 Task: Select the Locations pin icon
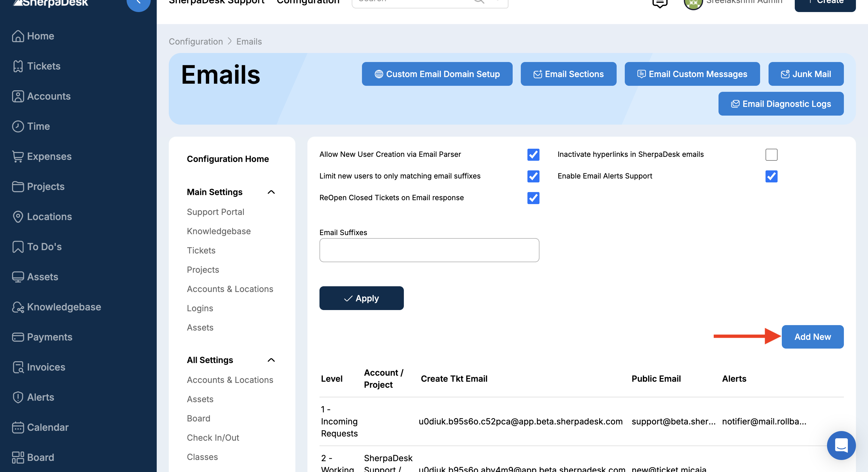[18, 216]
